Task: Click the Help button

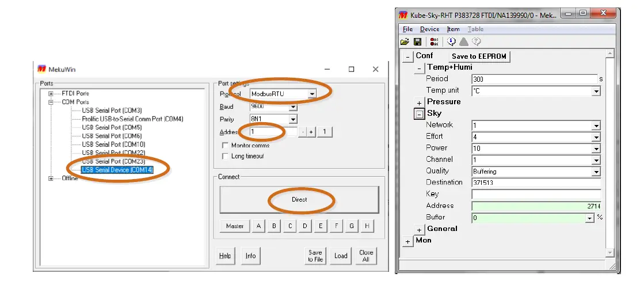Action: [x=224, y=256]
